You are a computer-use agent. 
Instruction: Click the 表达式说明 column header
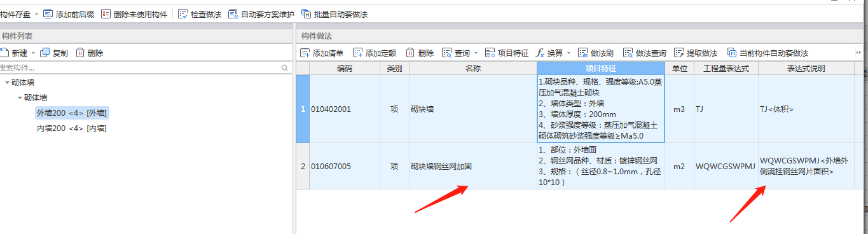(x=806, y=68)
